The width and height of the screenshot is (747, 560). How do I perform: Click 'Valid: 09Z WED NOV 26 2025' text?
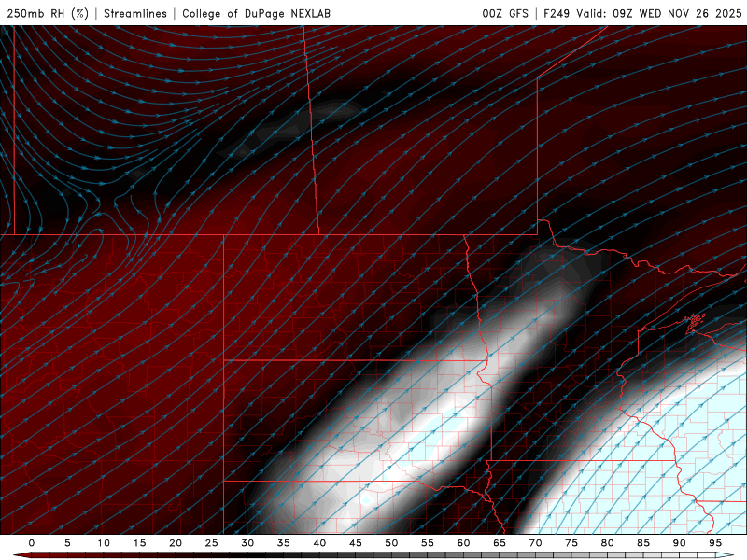click(x=659, y=13)
